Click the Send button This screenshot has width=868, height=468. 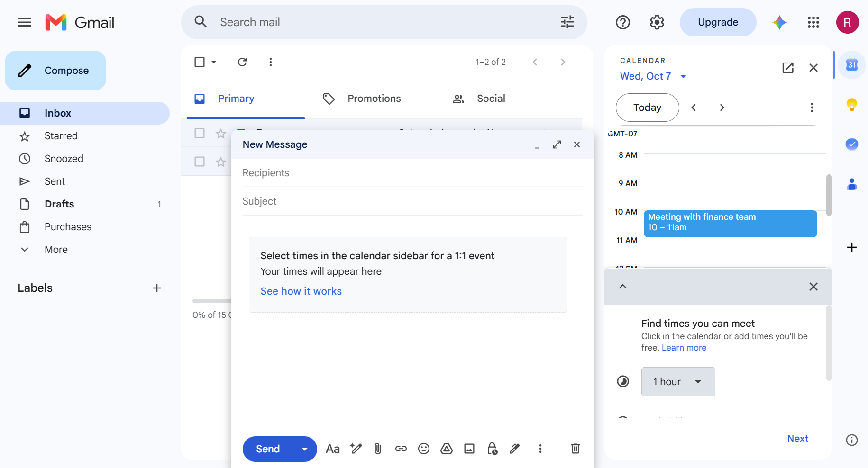(x=268, y=449)
